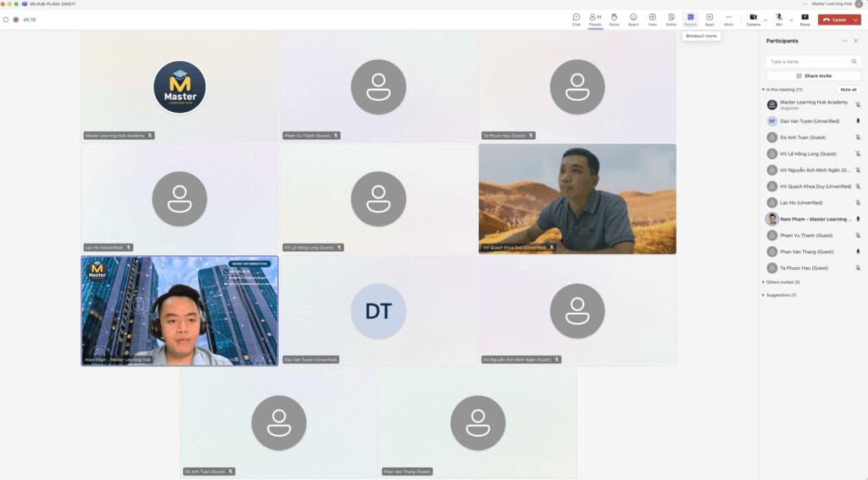The height and width of the screenshot is (480, 868).
Task: Expand the Others invited section
Action: [x=764, y=282]
